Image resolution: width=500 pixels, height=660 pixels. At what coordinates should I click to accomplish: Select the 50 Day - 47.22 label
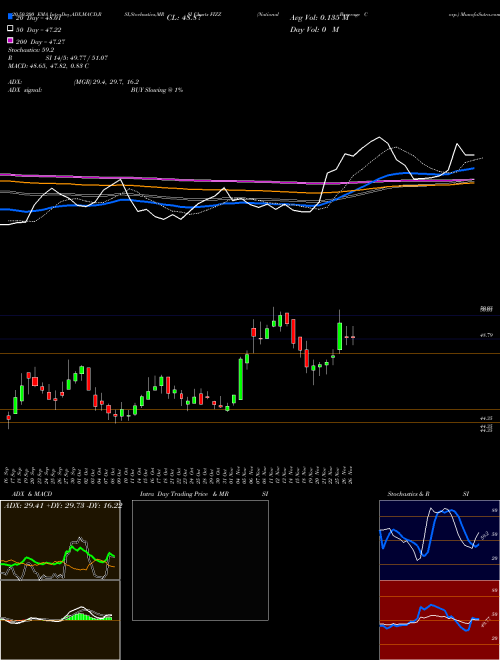[x=39, y=30]
